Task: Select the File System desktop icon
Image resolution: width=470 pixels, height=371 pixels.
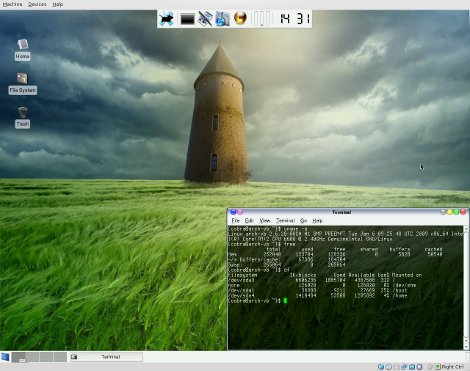Action: point(22,84)
